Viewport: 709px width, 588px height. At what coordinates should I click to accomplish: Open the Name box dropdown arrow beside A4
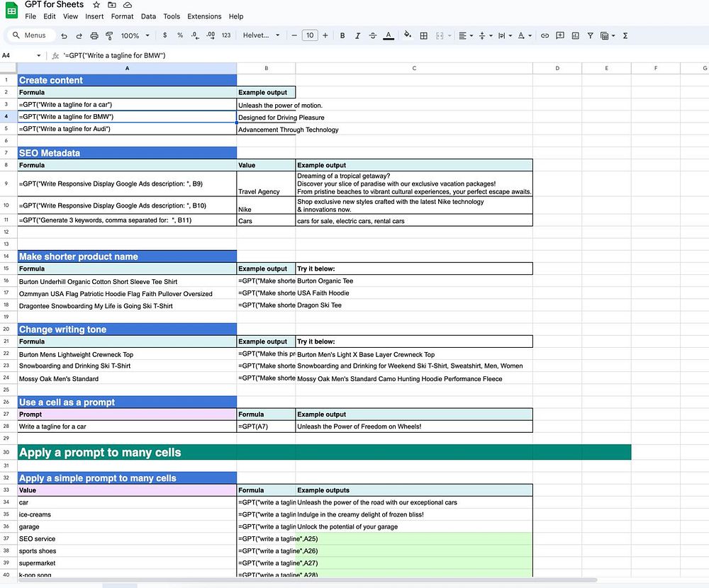click(x=39, y=55)
